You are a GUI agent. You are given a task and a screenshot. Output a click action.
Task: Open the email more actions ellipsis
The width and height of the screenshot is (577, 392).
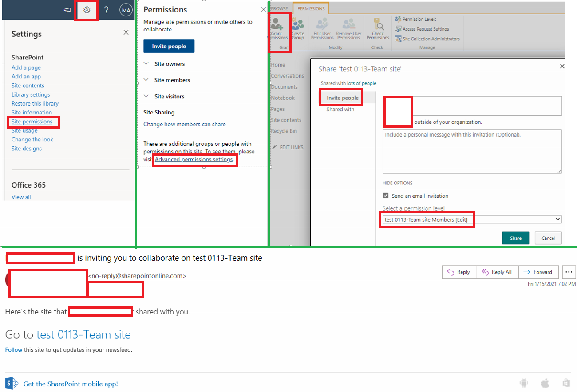pyautogui.click(x=569, y=272)
